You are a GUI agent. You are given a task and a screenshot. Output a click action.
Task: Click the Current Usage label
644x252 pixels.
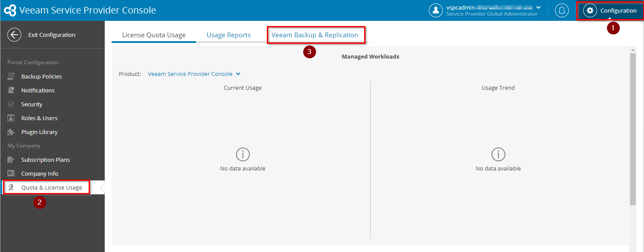coord(242,88)
